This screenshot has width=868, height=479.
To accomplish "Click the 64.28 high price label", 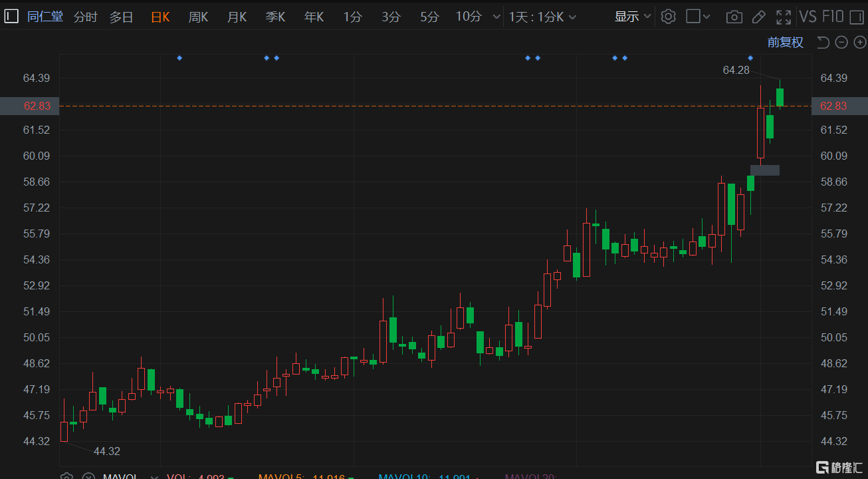I will (x=736, y=70).
